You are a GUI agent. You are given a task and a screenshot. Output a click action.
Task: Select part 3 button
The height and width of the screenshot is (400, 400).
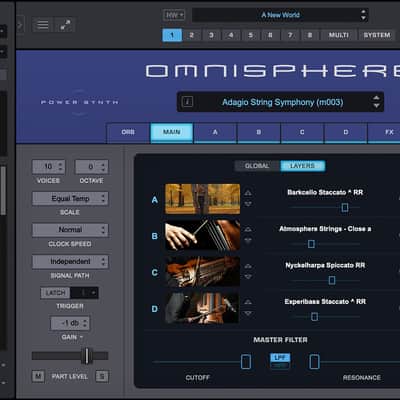point(211,35)
